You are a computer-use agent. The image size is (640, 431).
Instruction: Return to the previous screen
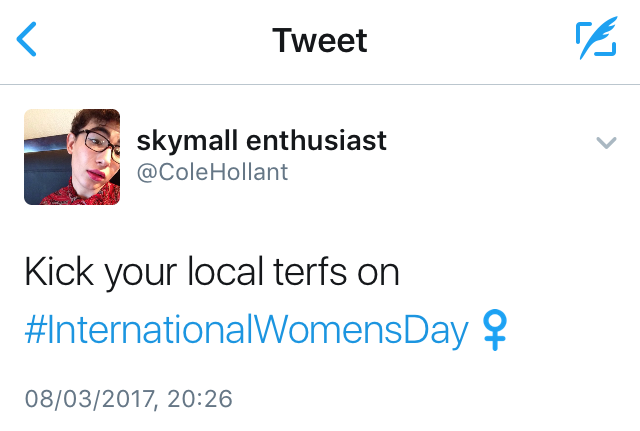tap(29, 40)
